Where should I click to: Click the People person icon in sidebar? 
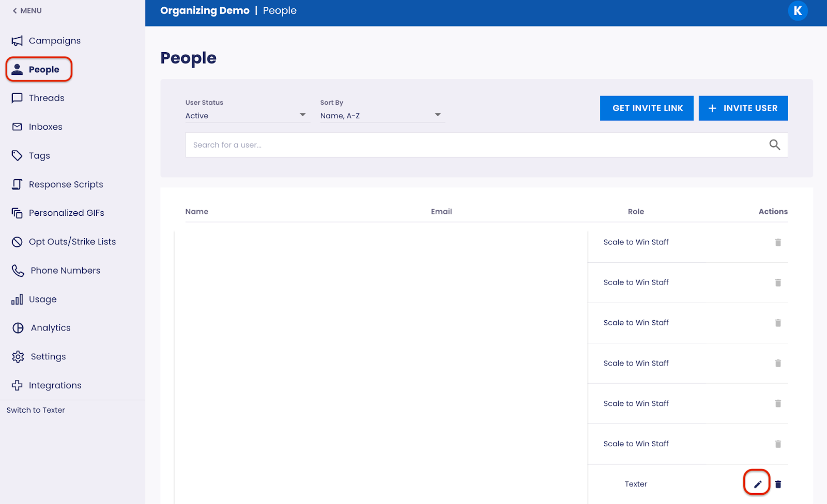point(17,69)
